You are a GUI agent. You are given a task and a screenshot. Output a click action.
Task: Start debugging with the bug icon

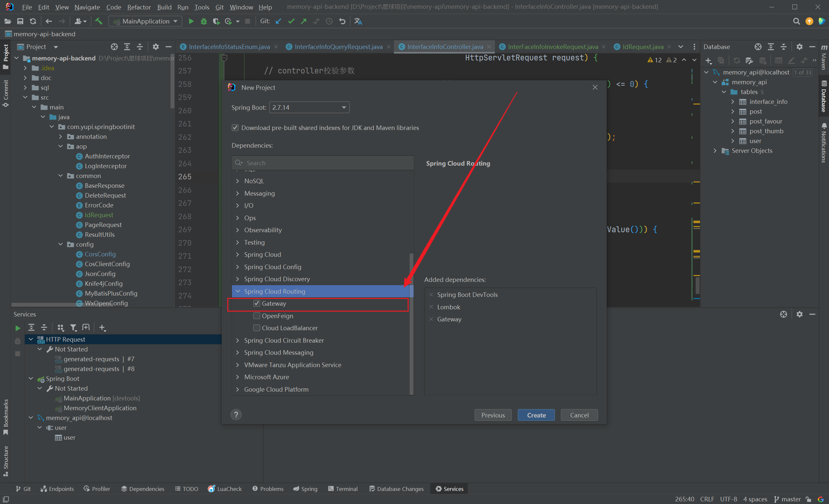[x=203, y=21]
